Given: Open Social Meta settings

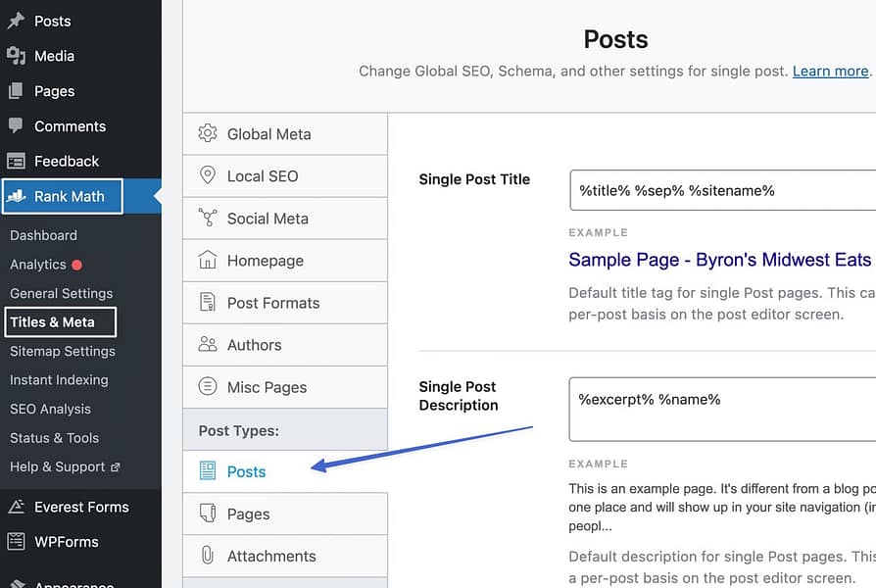Looking at the screenshot, I should [x=207, y=218].
